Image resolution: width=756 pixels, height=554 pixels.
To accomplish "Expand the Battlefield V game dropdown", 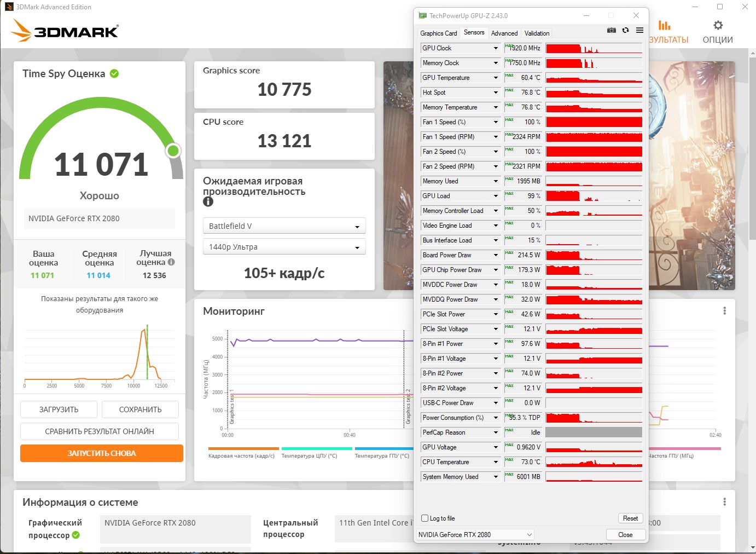I will pyautogui.click(x=284, y=226).
